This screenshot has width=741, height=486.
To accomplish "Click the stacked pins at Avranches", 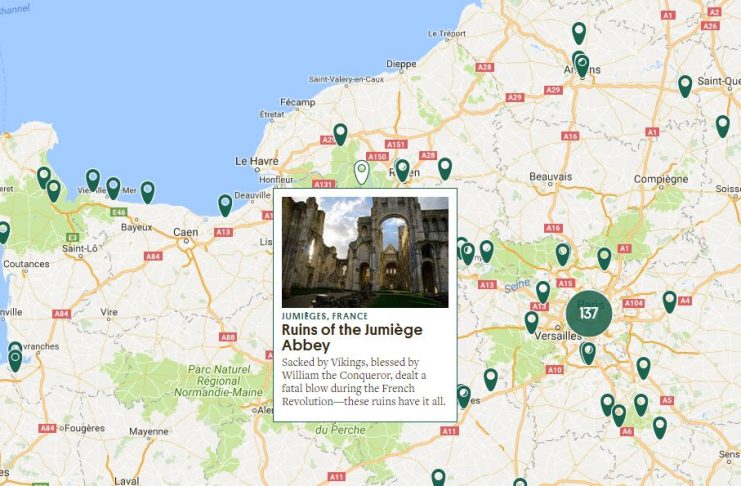I will pos(15,357).
